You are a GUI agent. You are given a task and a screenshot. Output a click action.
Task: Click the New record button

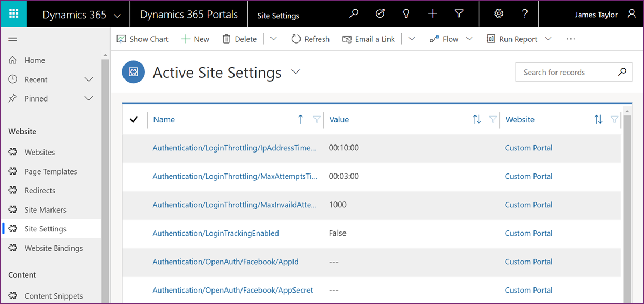coord(195,39)
